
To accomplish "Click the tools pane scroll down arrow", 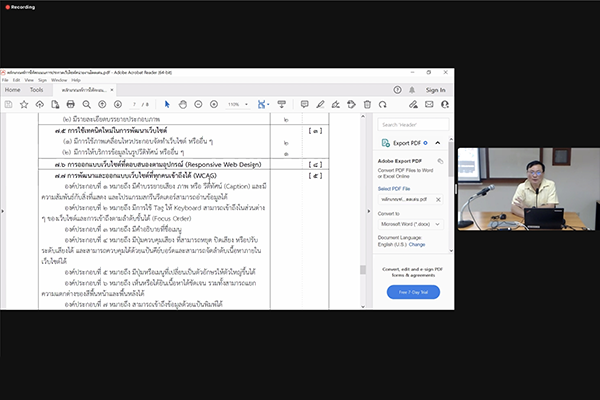I will point(451,251).
